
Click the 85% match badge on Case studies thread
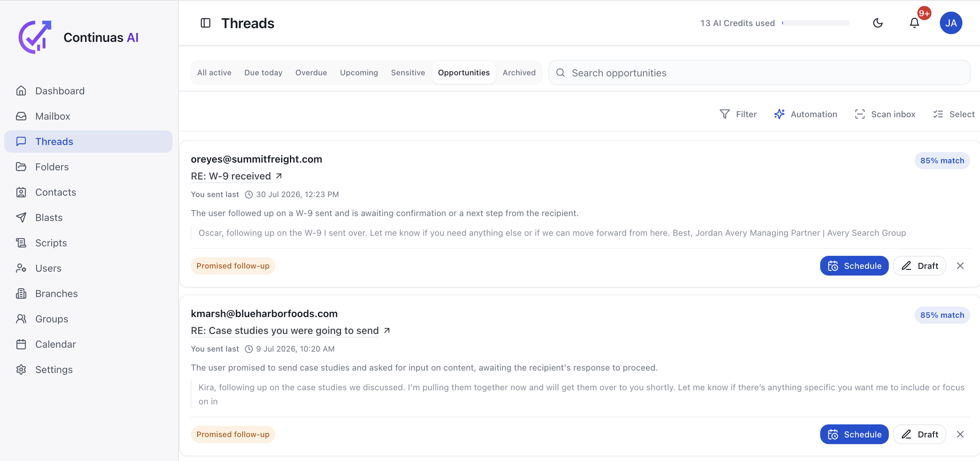coord(942,315)
